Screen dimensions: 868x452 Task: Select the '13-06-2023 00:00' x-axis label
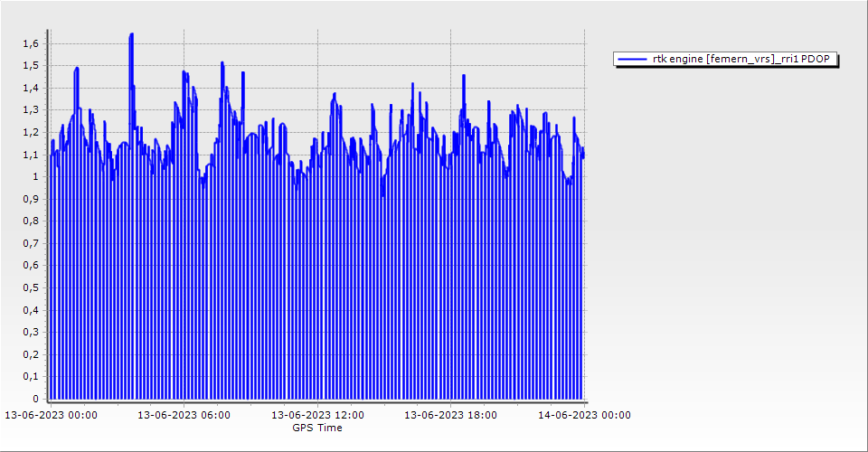point(52,415)
